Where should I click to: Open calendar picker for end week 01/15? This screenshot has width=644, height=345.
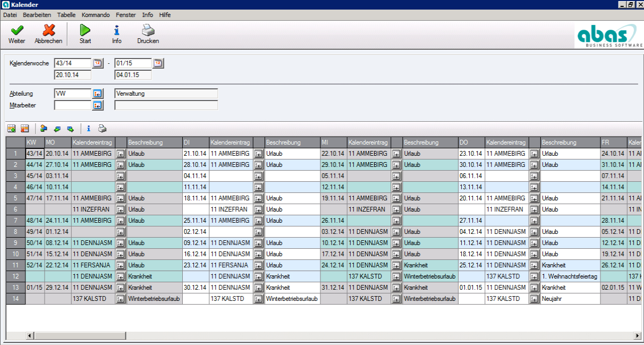(x=158, y=63)
